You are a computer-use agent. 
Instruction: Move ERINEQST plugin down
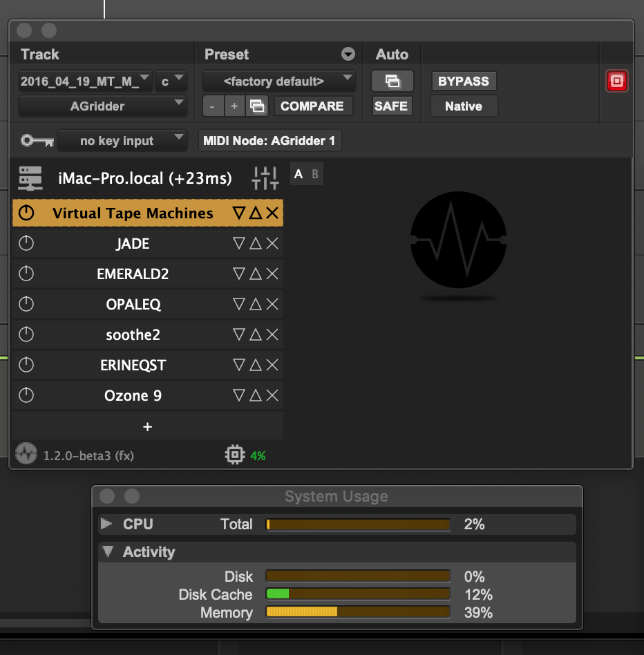tap(239, 365)
